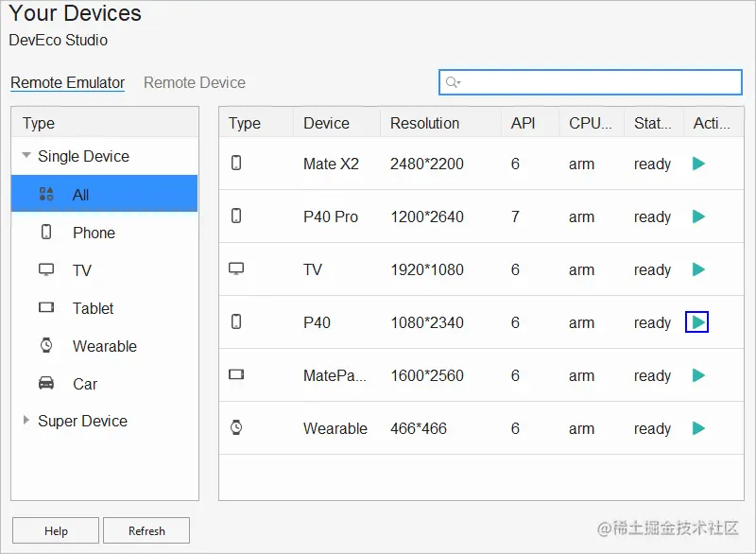756x554 pixels.
Task: Click the Status column header
Action: tap(653, 123)
